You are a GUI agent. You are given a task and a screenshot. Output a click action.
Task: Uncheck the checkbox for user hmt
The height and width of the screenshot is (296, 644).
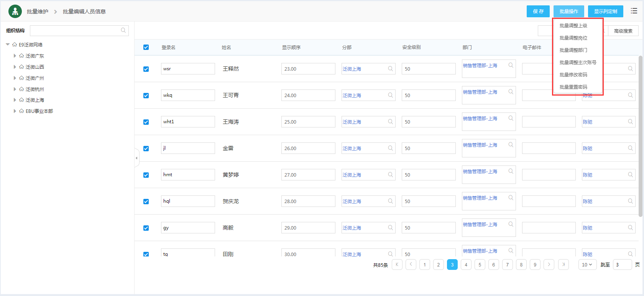(x=146, y=175)
